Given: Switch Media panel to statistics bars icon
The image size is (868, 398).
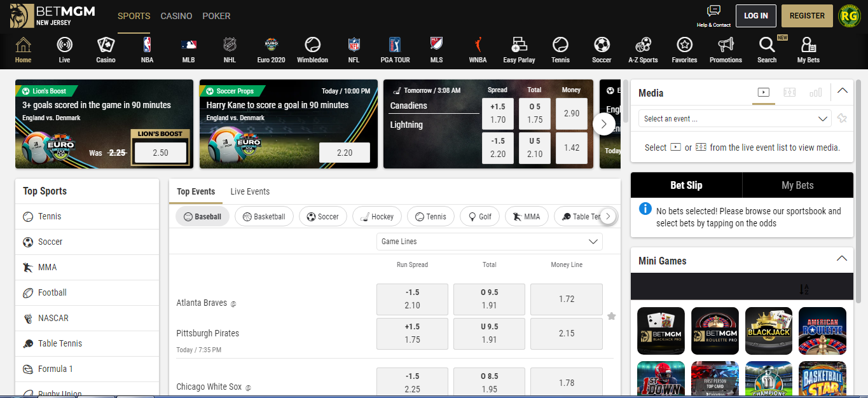Looking at the screenshot, I should point(815,93).
